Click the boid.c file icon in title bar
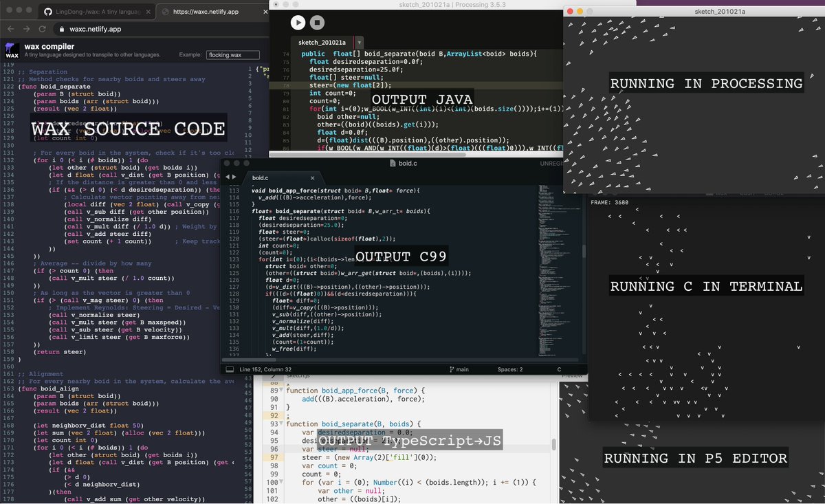Viewport: 825px width, 504px height. (x=392, y=164)
